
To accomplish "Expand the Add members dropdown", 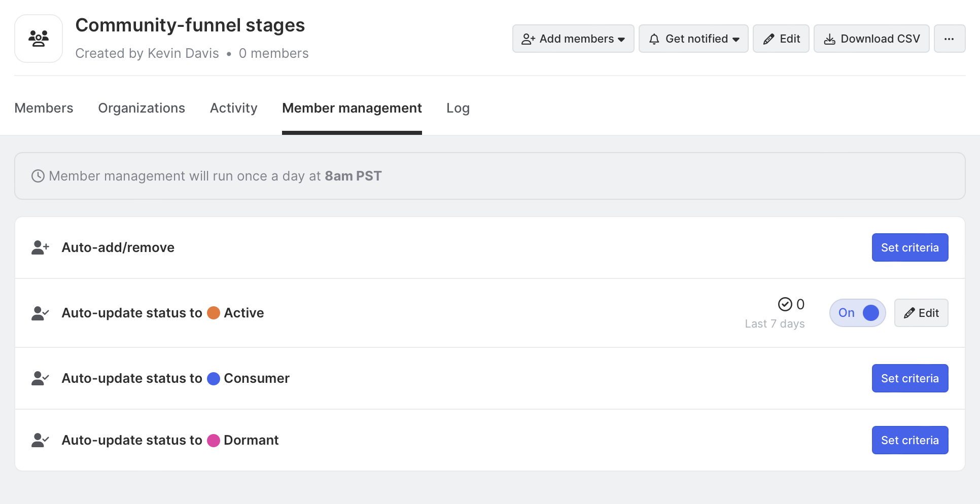I will 573,39.
